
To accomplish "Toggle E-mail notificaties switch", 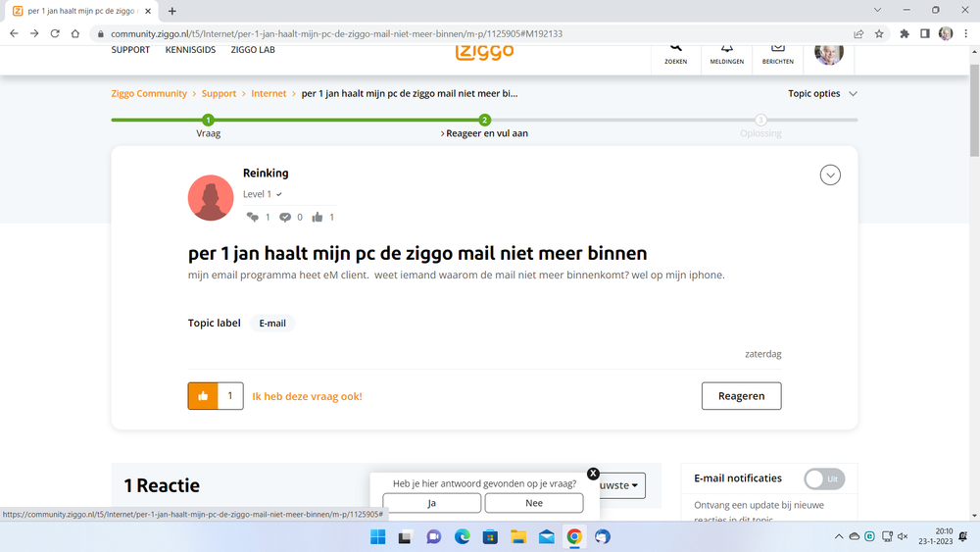I will coord(824,478).
